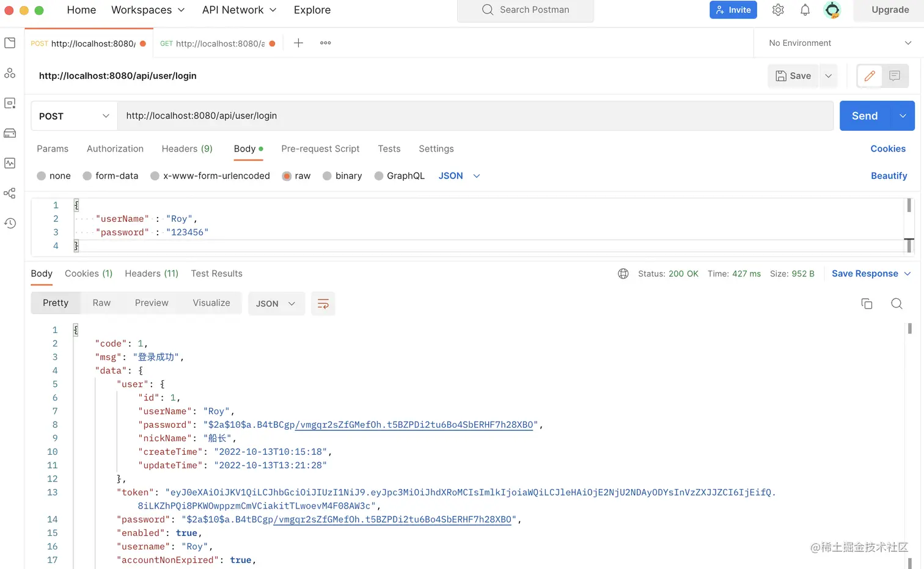
Task: Select the x-www-form-urlencoded radio option
Action: point(155,176)
